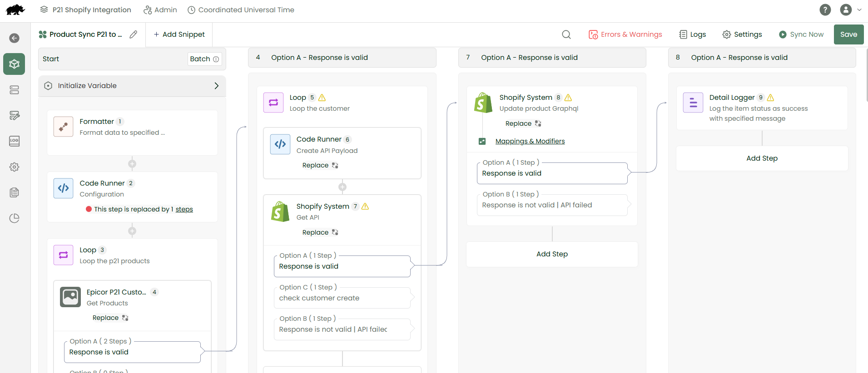
Task: Click Sync Now
Action: [x=801, y=34]
